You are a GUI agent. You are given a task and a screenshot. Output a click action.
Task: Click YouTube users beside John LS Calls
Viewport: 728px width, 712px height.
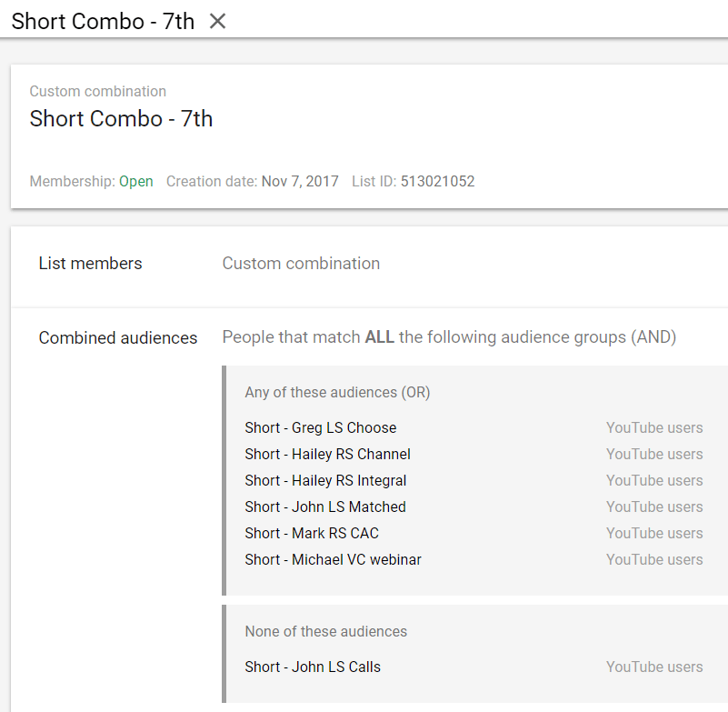coord(654,667)
